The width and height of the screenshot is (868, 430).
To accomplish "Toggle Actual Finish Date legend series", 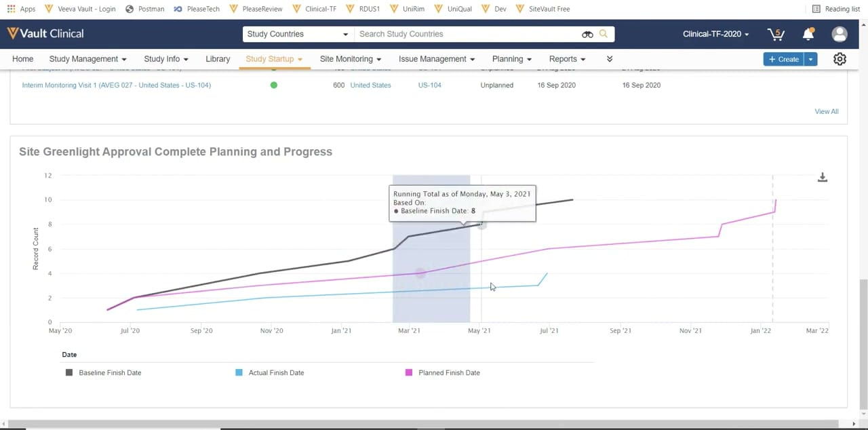I will pos(269,373).
